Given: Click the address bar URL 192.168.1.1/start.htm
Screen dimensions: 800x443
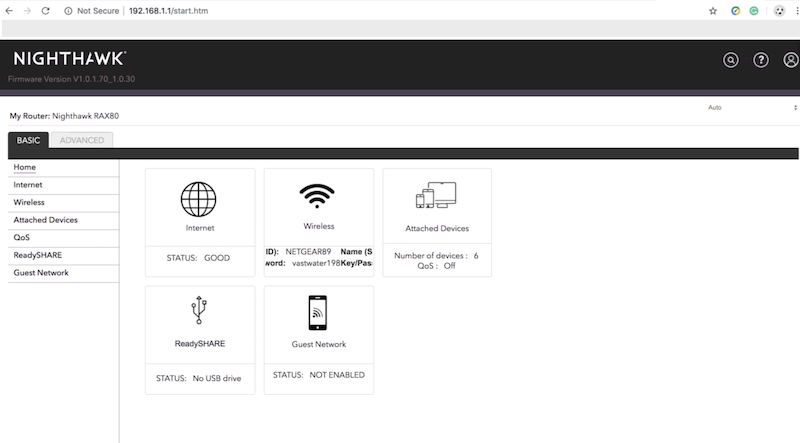Looking at the screenshot, I should pos(168,11).
